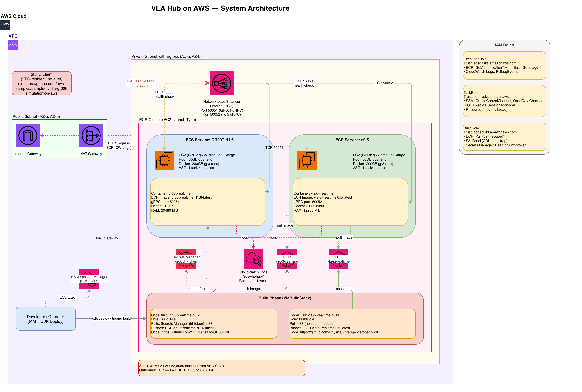Select the 'ECS Exec' connector label
This screenshot has height=392, width=582.
point(67,297)
